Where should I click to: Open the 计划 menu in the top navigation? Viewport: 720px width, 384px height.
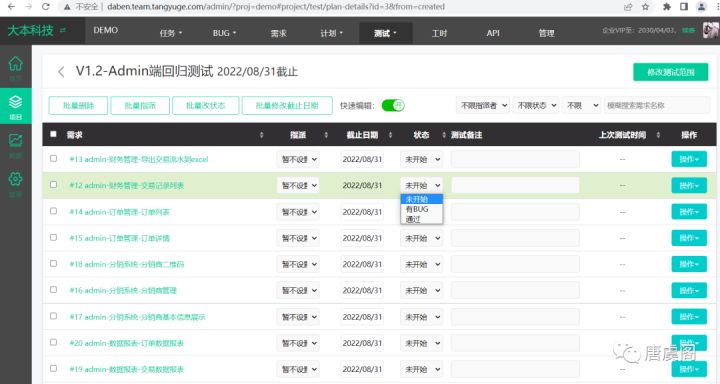(332, 33)
